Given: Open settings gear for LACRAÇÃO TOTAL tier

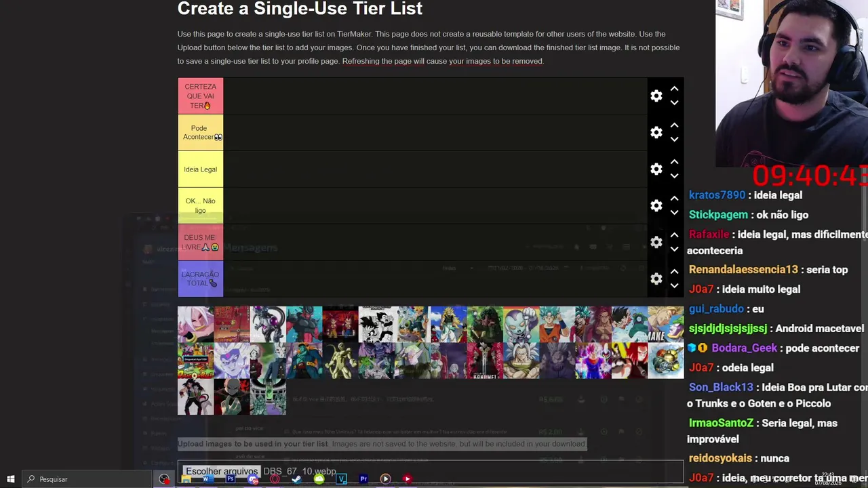Looking at the screenshot, I should pyautogui.click(x=656, y=279).
